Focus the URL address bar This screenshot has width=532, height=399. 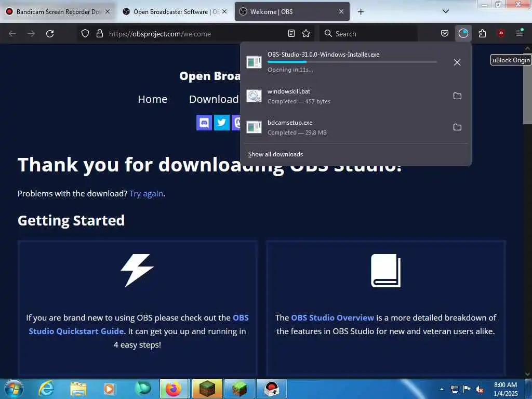point(197,34)
